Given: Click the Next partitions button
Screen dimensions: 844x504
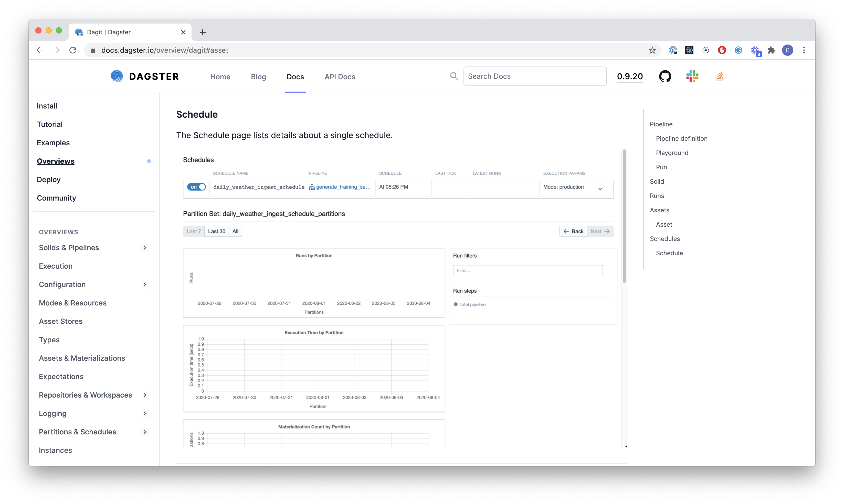Looking at the screenshot, I should click(x=600, y=231).
